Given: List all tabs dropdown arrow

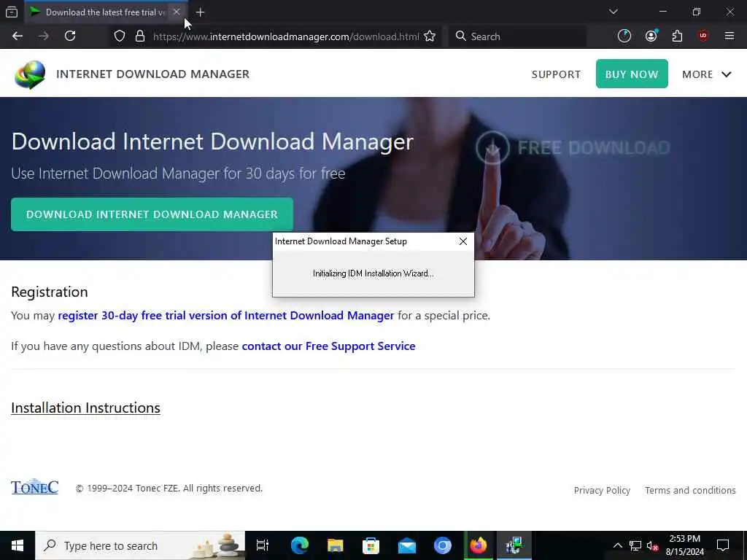Looking at the screenshot, I should (613, 12).
